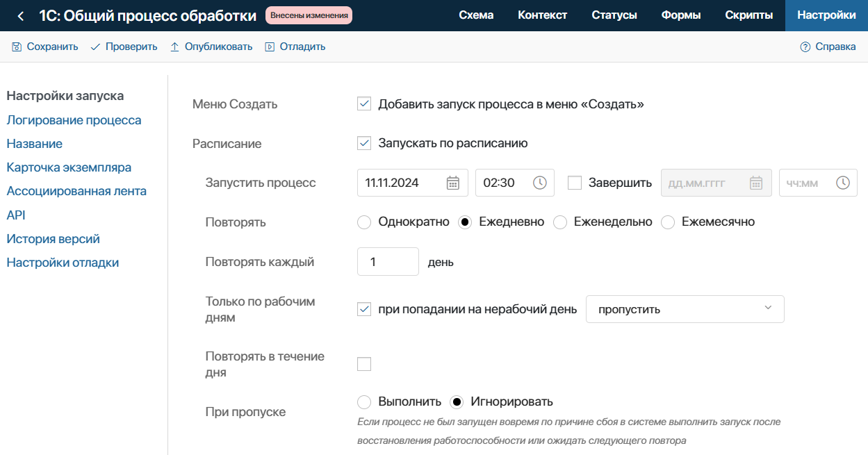This screenshot has height=455, width=868.
Task: Open clock picker for Завершить end time
Action: click(x=843, y=183)
